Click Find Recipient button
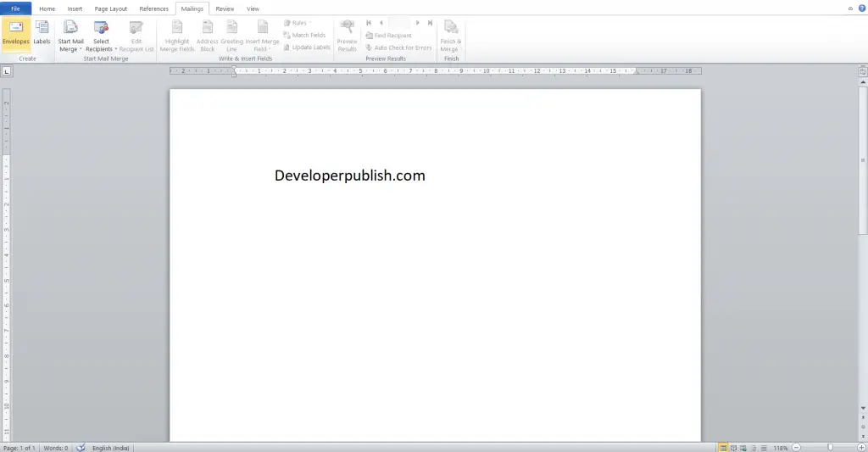The height and width of the screenshot is (452, 868). pyautogui.click(x=388, y=36)
